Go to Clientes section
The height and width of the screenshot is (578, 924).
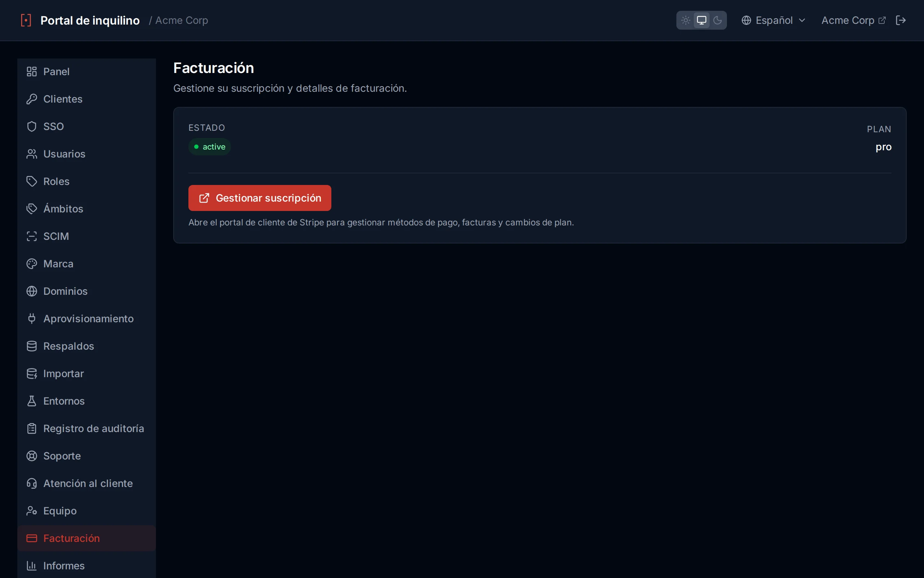[x=87, y=99]
